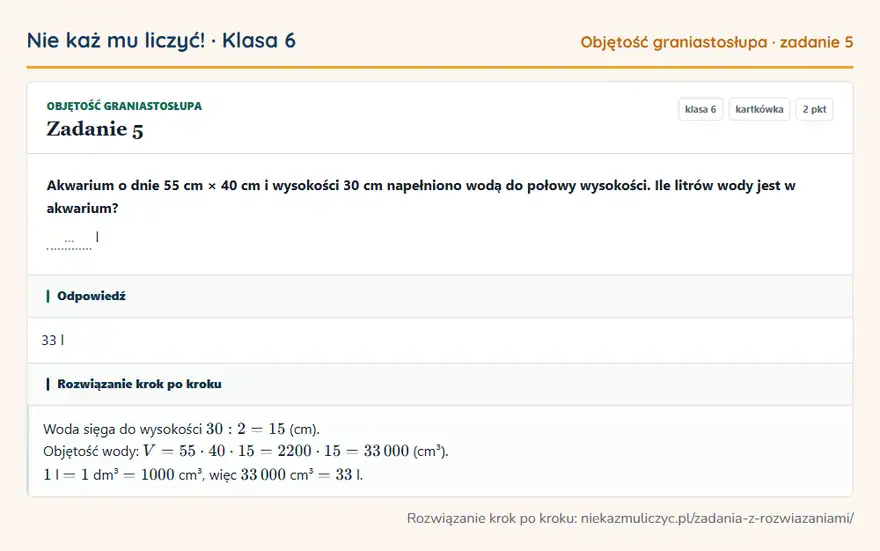This screenshot has height=551, width=880.
Task: Click the 'Zadanie 5' heading
Action: [95, 130]
